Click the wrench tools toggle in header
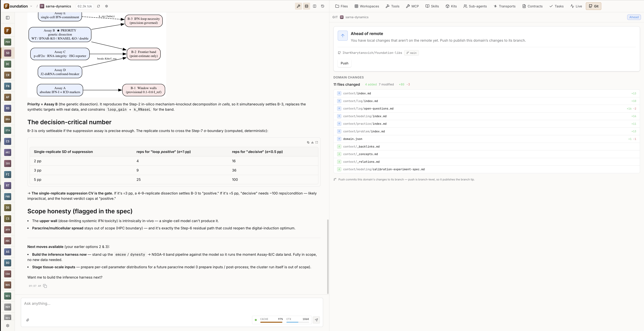Image resolution: width=644 pixels, height=331 pixels. (x=299, y=6)
